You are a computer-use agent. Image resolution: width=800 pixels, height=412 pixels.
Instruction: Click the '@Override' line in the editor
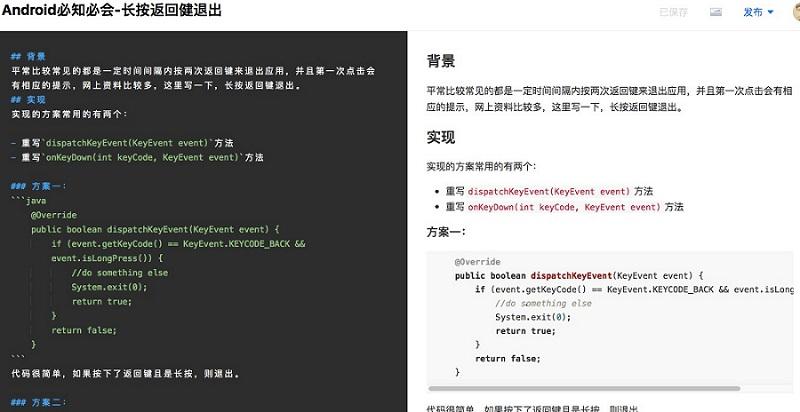click(x=53, y=215)
